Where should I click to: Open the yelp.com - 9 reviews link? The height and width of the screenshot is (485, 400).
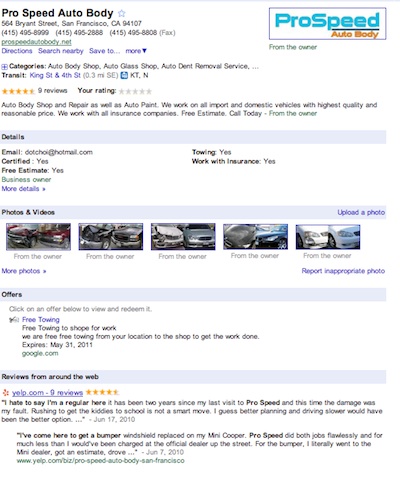tap(47, 393)
